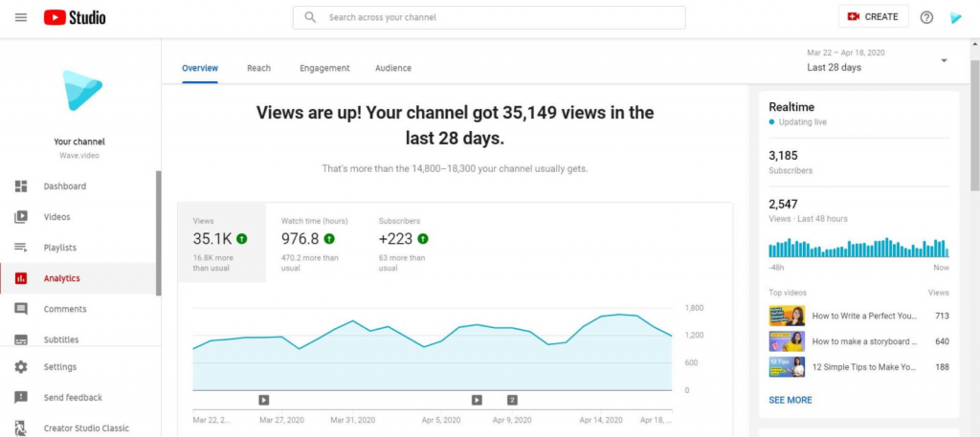Click the video marker labeled 2 on timeline
The image size is (980, 437).
pos(512,400)
